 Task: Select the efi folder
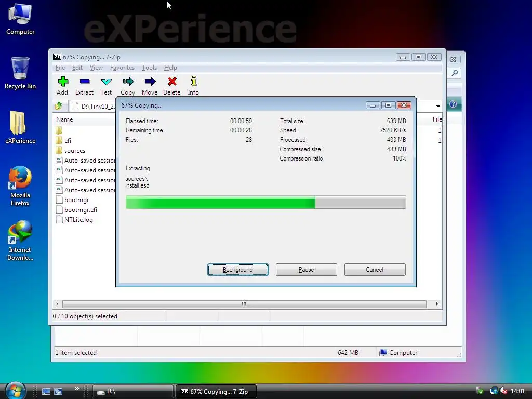68,140
